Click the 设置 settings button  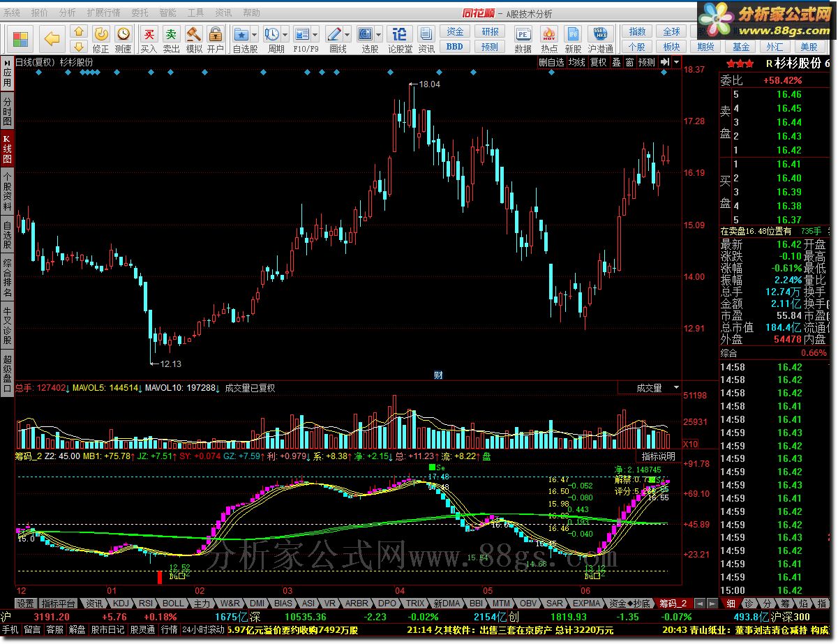[x=26, y=603]
